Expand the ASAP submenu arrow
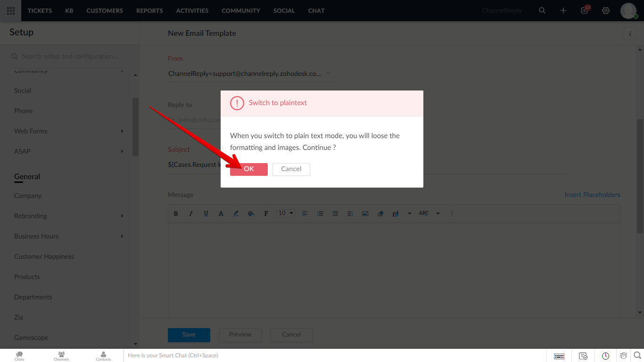This screenshot has width=644, height=362. (x=122, y=151)
